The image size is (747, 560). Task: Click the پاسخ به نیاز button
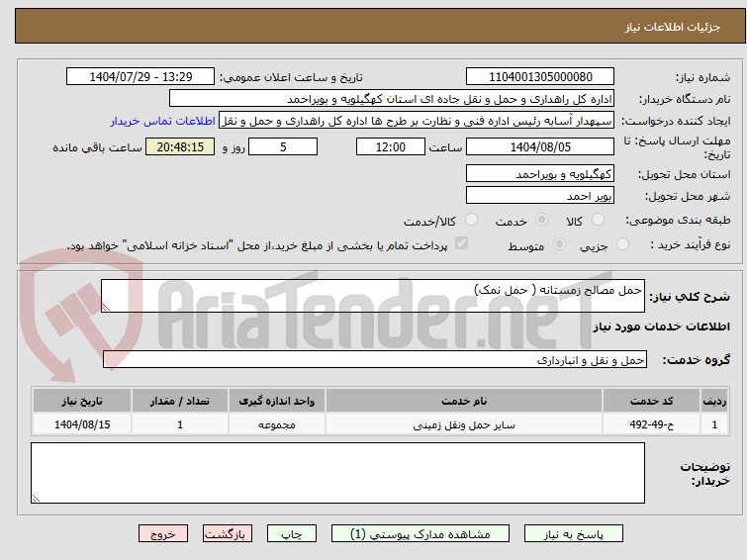coord(574,534)
